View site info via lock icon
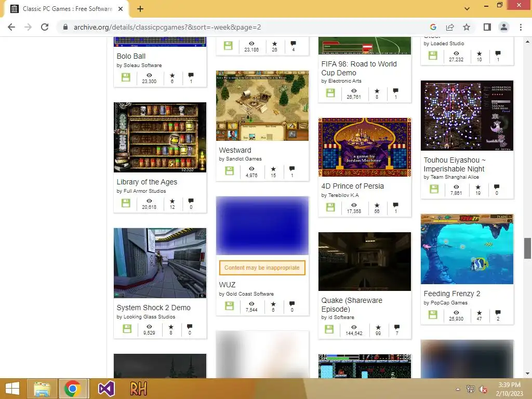Viewport: 532px width, 399px height. pyautogui.click(x=65, y=27)
